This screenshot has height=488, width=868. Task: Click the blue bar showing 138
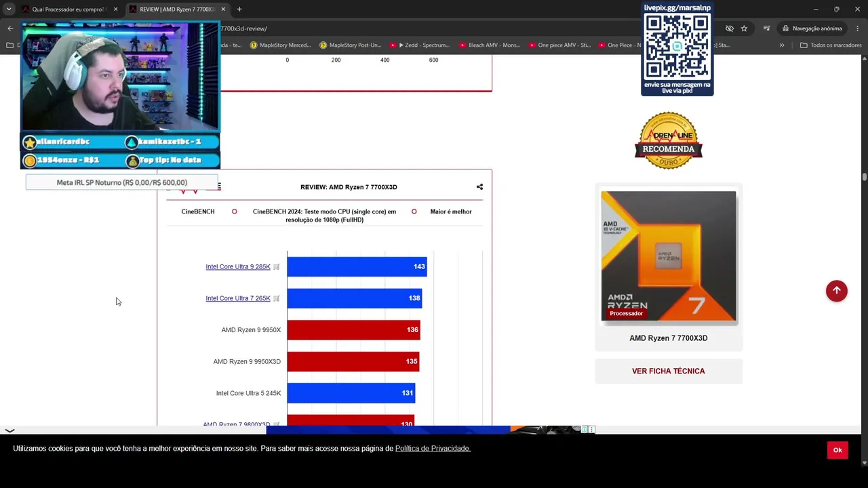tap(354, 298)
